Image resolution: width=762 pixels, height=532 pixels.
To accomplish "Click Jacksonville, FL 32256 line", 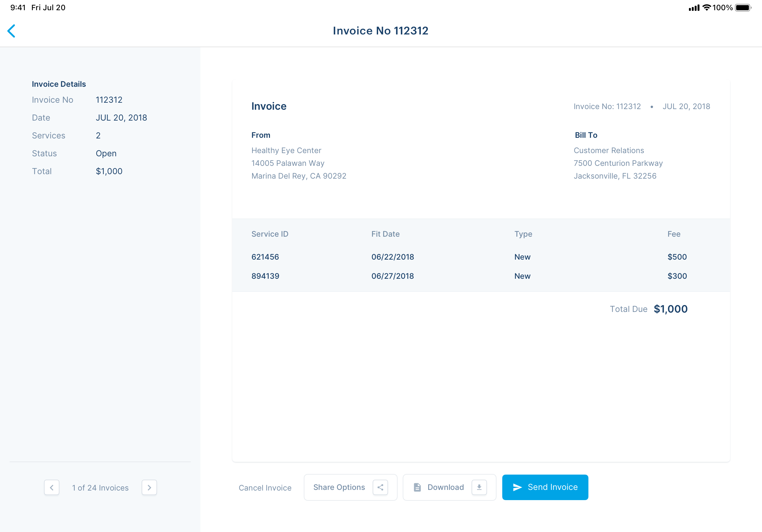I will [x=615, y=176].
